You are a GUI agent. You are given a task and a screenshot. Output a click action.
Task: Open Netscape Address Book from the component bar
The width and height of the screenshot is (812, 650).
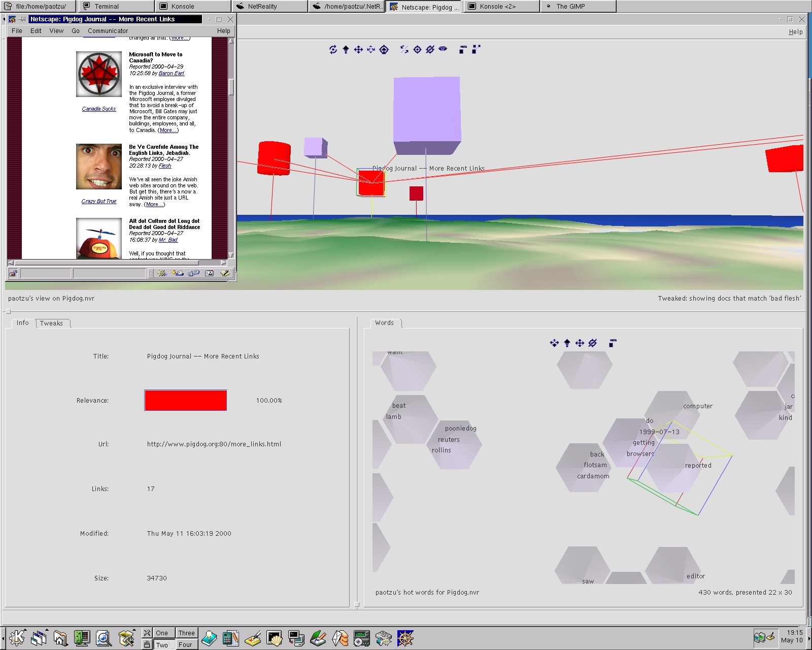click(x=209, y=273)
